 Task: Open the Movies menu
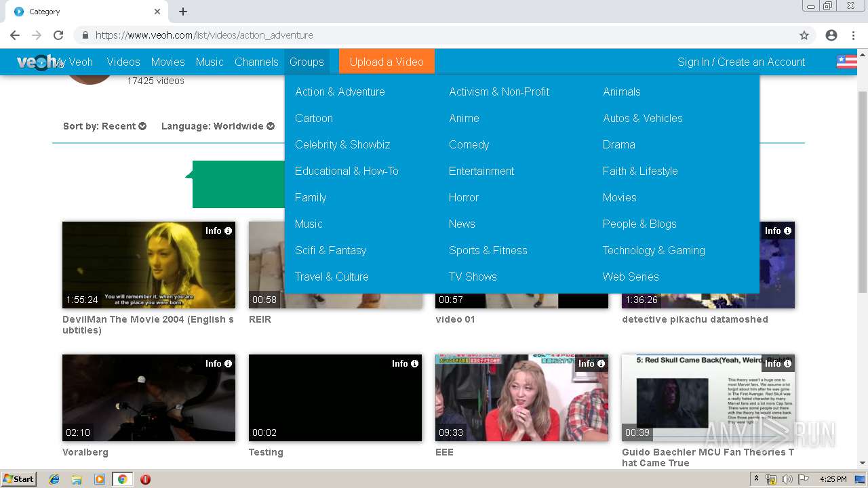point(167,62)
